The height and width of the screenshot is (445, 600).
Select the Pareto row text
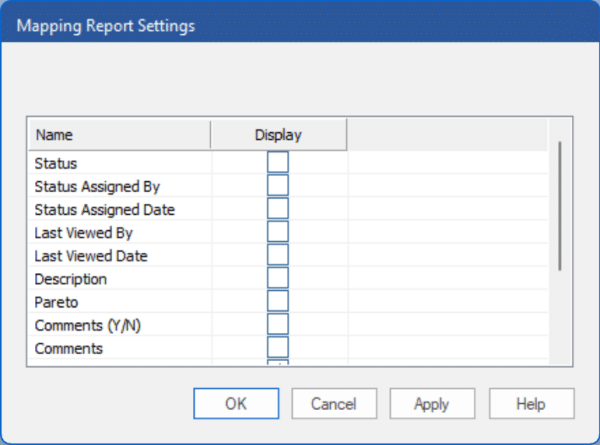(56, 303)
